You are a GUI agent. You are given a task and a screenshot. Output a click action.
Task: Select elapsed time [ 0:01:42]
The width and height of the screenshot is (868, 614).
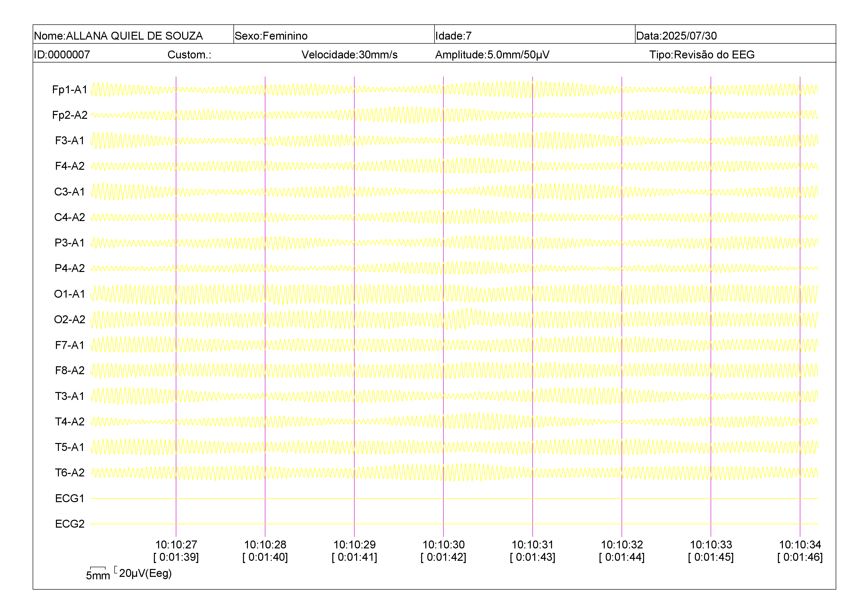click(x=443, y=557)
